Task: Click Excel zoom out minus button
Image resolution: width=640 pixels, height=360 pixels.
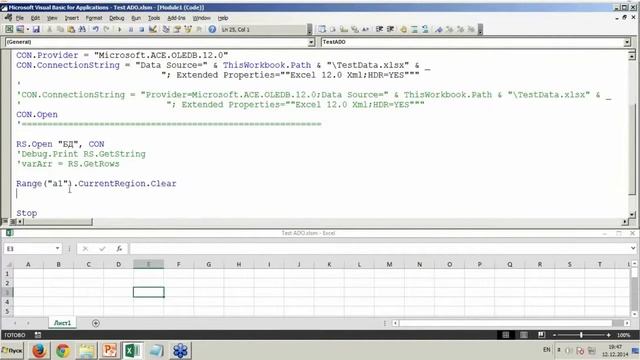Action: pos(554,335)
